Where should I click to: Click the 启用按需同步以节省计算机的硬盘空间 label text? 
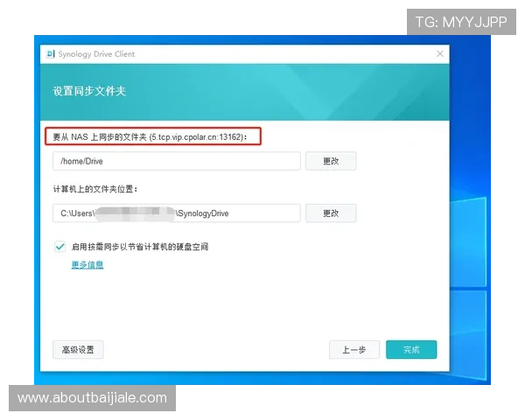coord(140,247)
